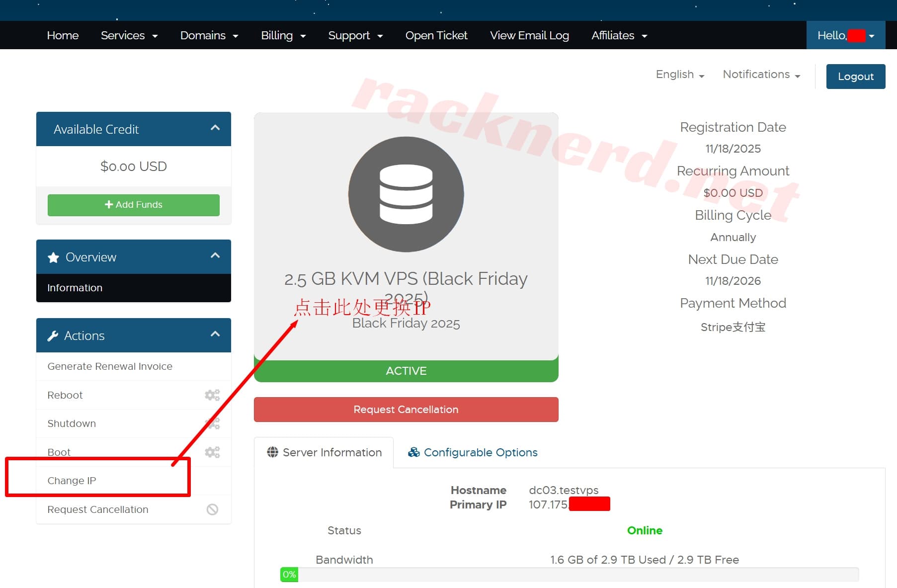Open the Notifications dropdown
This screenshot has height=588, width=897.
761,75
